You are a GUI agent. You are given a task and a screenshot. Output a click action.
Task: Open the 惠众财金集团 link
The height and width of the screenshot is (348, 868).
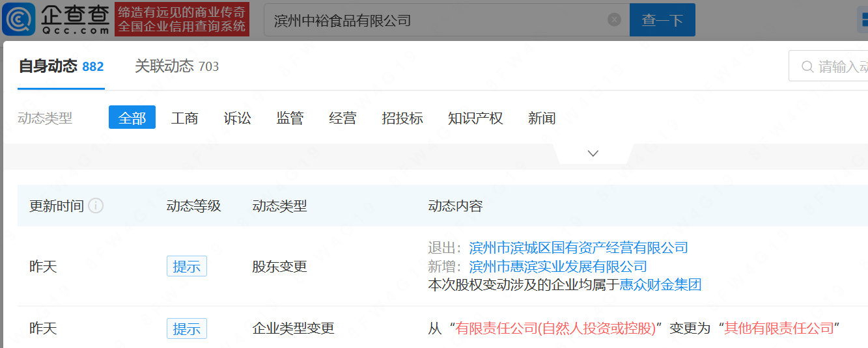(x=660, y=285)
